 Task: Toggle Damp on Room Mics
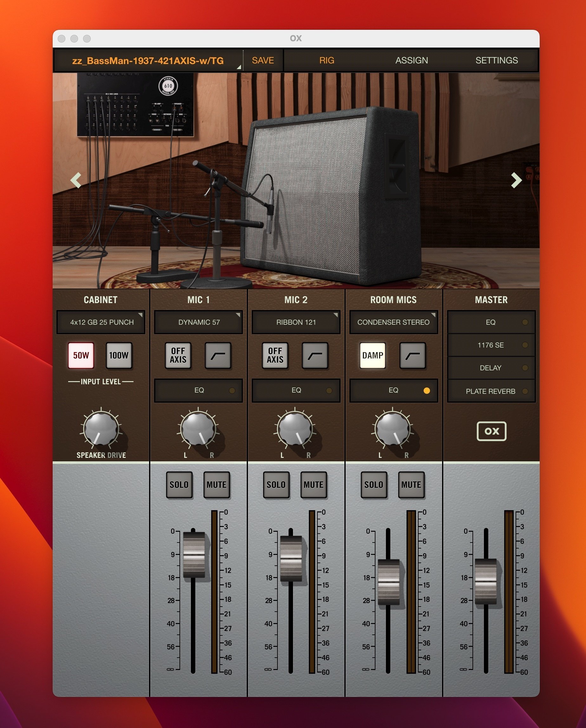tap(373, 355)
